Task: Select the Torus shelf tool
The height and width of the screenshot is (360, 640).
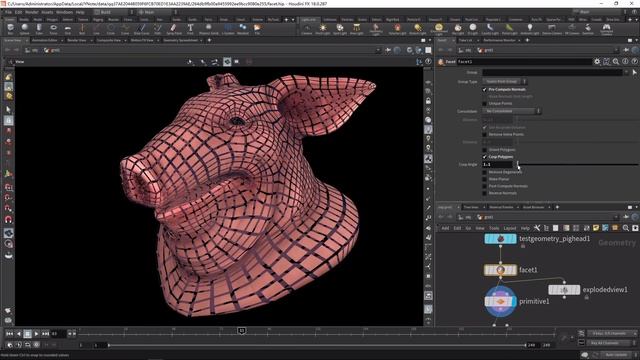Action: click(53, 29)
